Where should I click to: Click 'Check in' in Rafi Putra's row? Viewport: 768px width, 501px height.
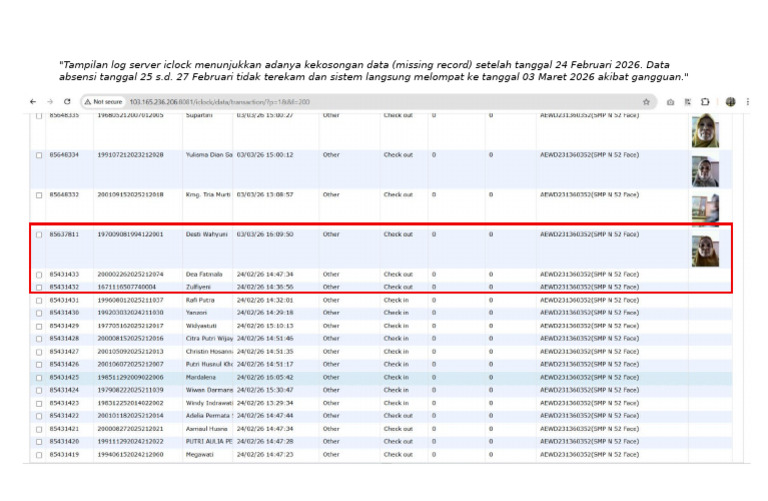396,300
